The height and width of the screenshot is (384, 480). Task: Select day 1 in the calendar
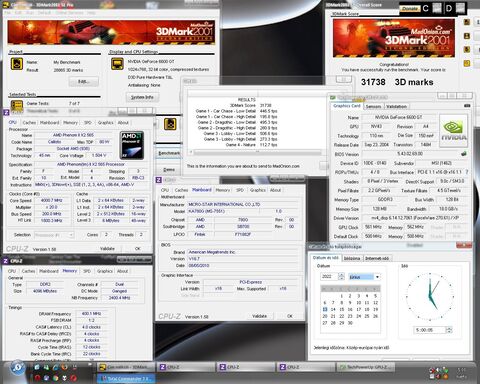point(342,296)
